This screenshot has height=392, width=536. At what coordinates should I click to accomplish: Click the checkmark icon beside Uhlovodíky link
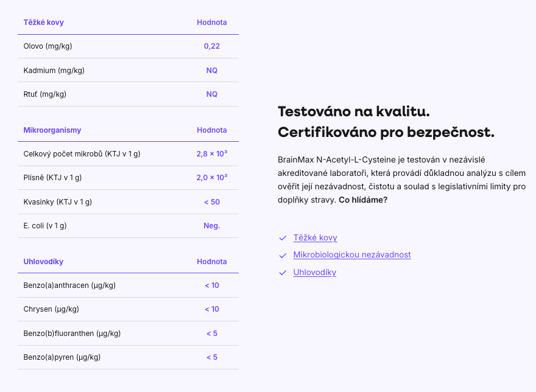coord(282,273)
